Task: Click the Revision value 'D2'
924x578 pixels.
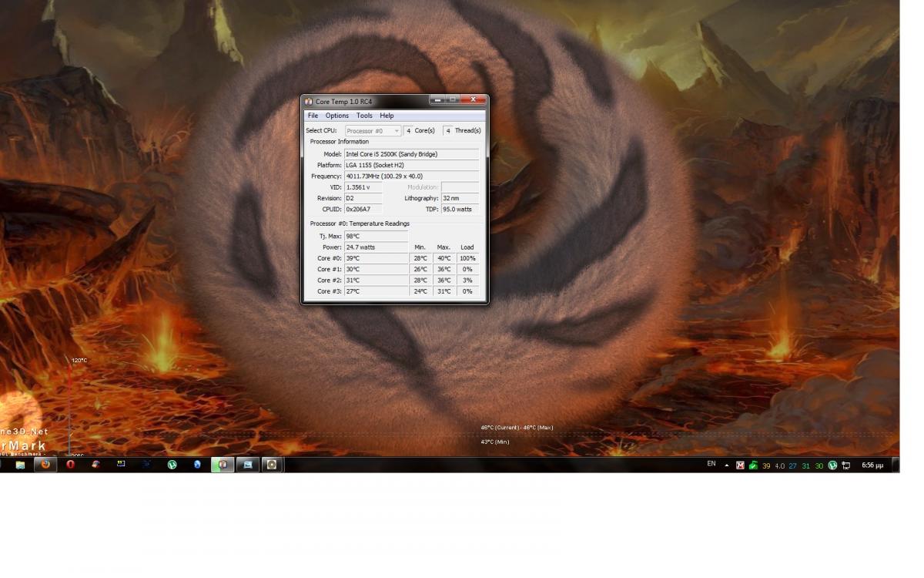Action: click(x=363, y=198)
